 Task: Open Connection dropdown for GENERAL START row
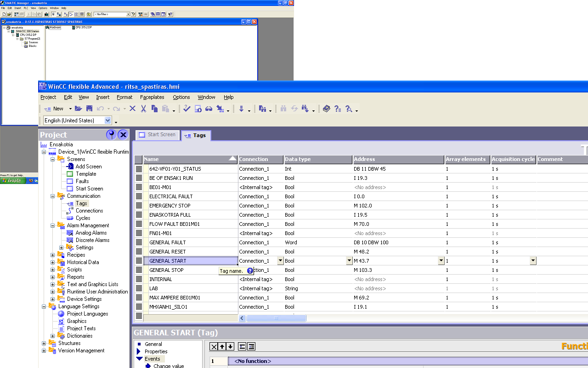tap(280, 261)
